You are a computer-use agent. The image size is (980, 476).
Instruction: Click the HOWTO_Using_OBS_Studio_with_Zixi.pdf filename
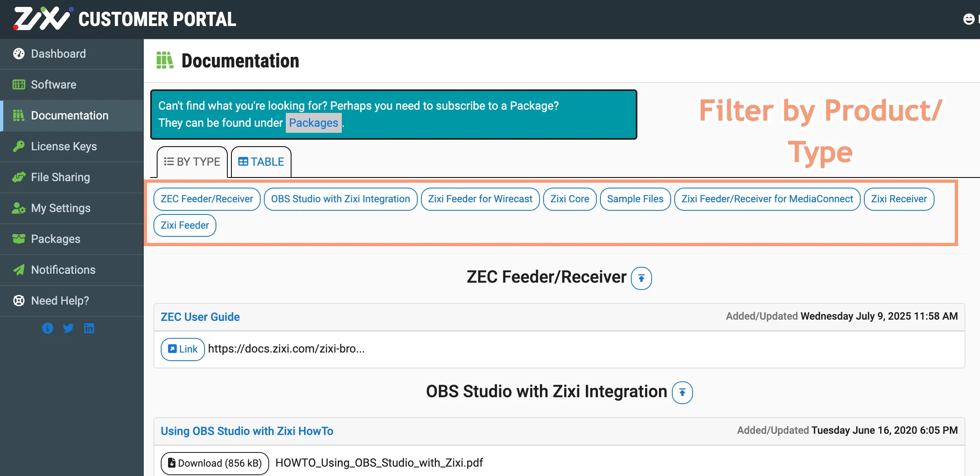click(x=379, y=463)
